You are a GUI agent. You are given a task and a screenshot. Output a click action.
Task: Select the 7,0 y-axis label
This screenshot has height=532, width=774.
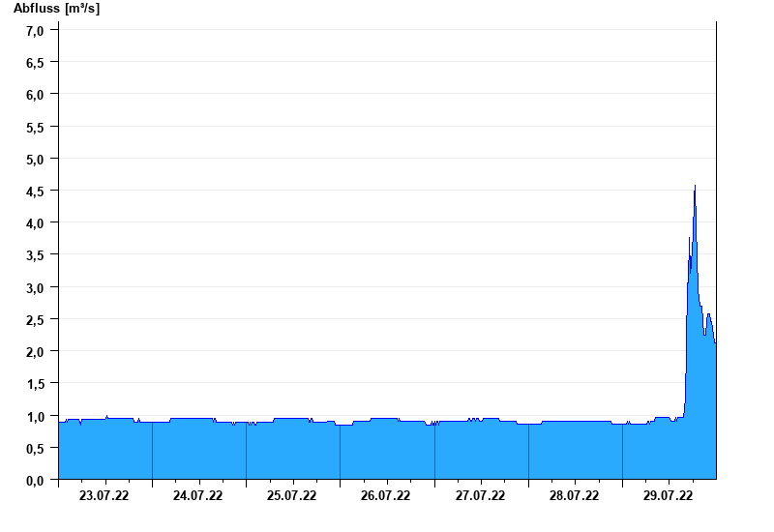click(35, 31)
